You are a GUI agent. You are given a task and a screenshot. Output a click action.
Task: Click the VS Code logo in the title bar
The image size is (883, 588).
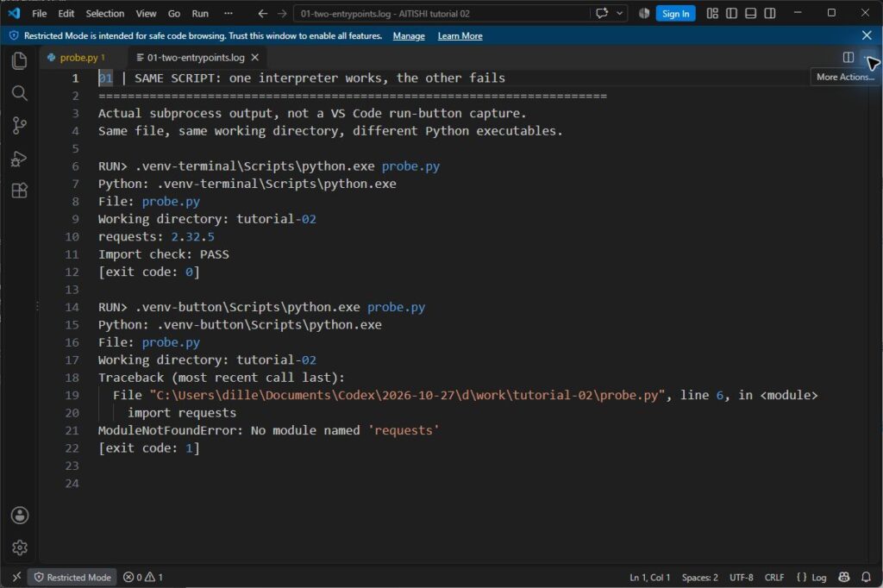14,13
